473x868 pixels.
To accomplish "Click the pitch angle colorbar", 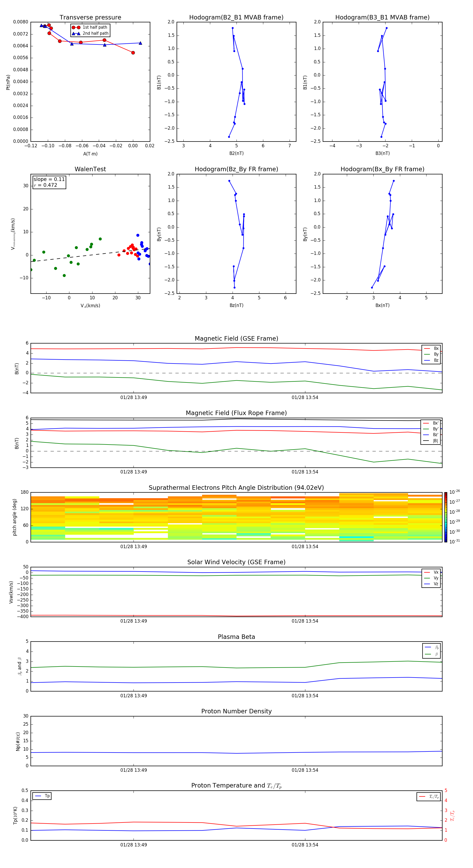I will pyautogui.click(x=446, y=517).
